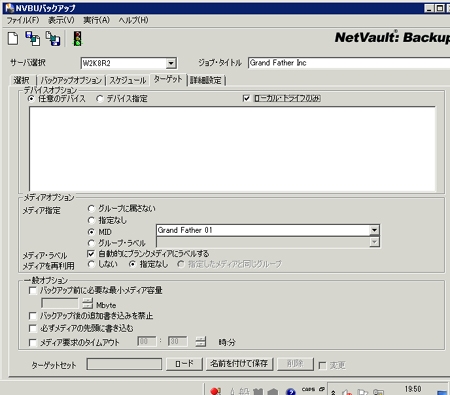Enable 必ずメディアの先頭に書き込む checkbox
Screen dimensions: 450x395
coord(33,328)
